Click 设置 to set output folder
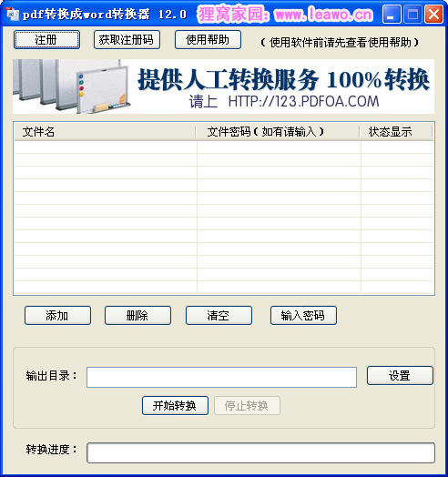Image resolution: width=448 pixels, height=477 pixels. [400, 376]
